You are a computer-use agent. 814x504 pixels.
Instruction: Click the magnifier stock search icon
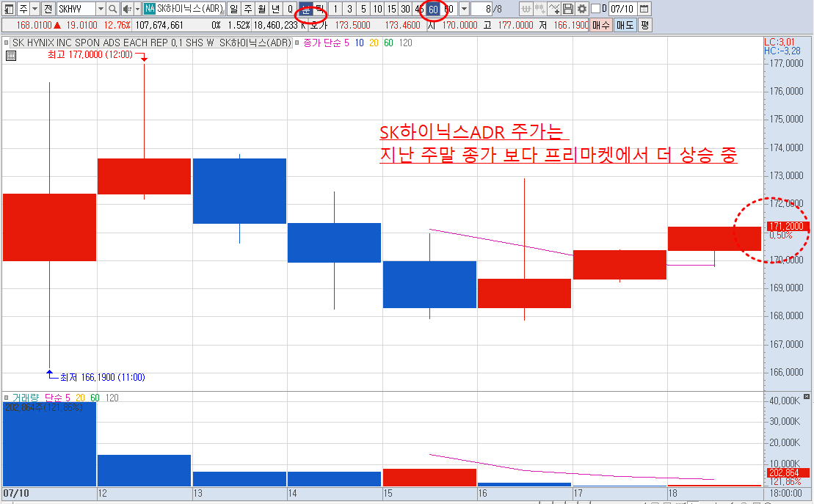click(x=112, y=9)
